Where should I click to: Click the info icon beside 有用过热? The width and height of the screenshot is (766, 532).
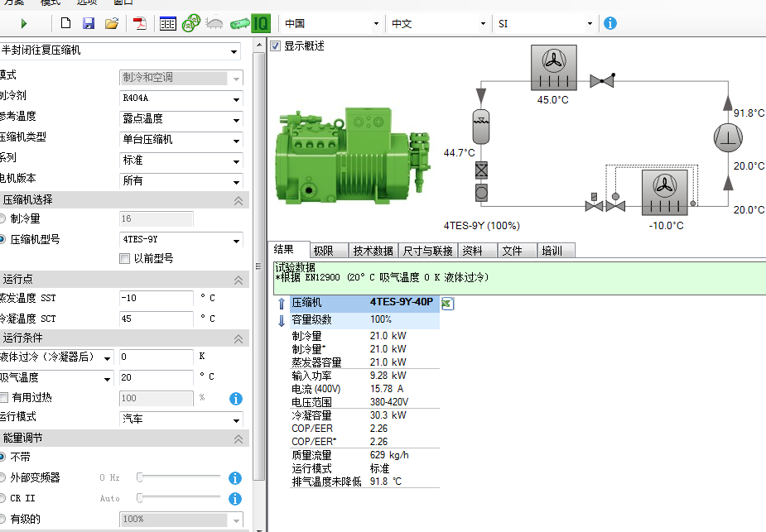pos(236,399)
